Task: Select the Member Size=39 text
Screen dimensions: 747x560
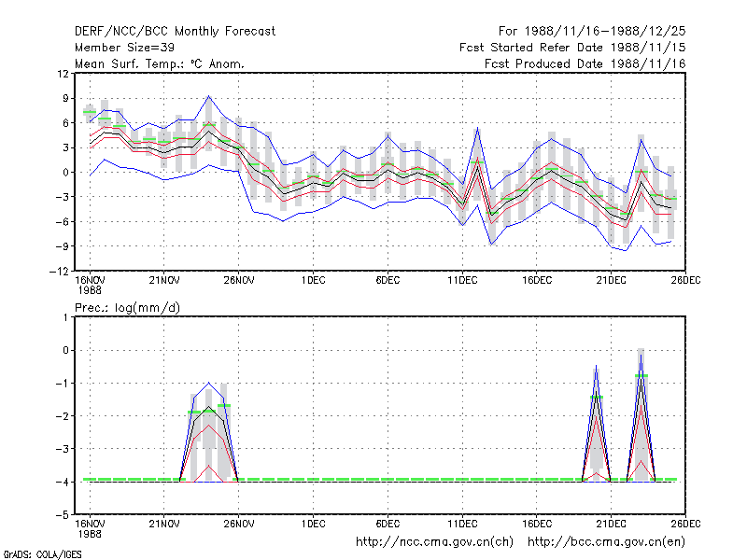Action: (124, 48)
